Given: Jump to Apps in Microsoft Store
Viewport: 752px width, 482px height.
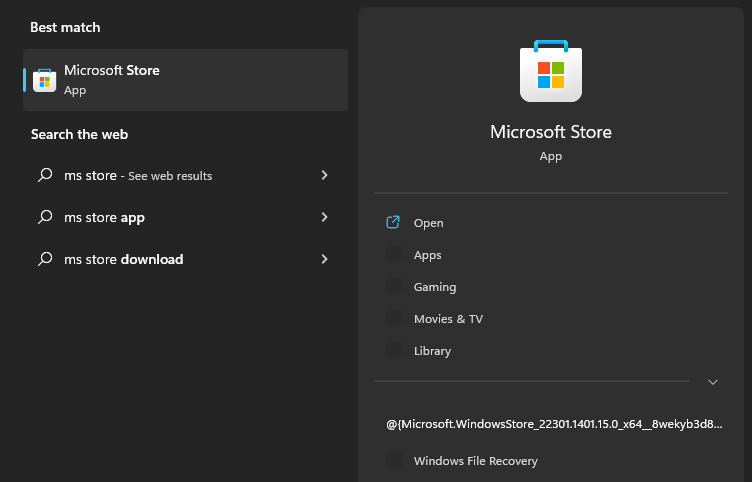Looking at the screenshot, I should 551,255.
